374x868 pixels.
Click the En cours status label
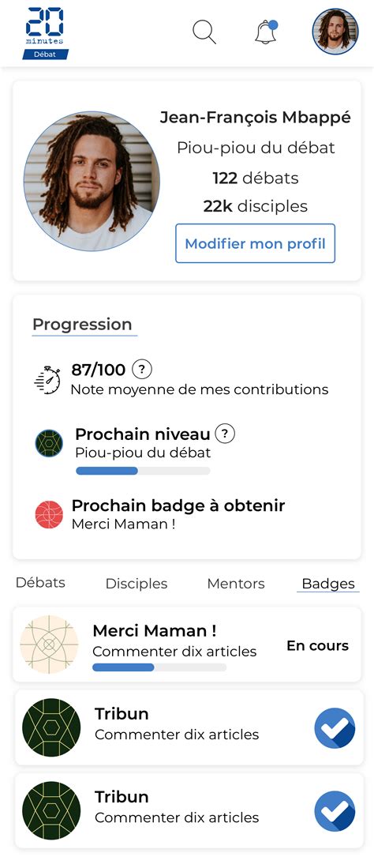[317, 645]
